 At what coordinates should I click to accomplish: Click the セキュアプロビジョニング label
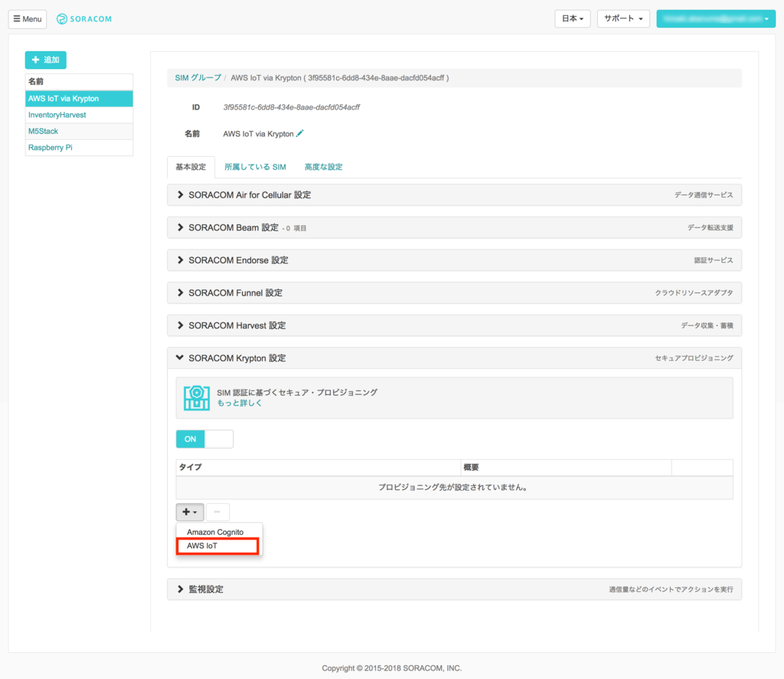coord(694,358)
